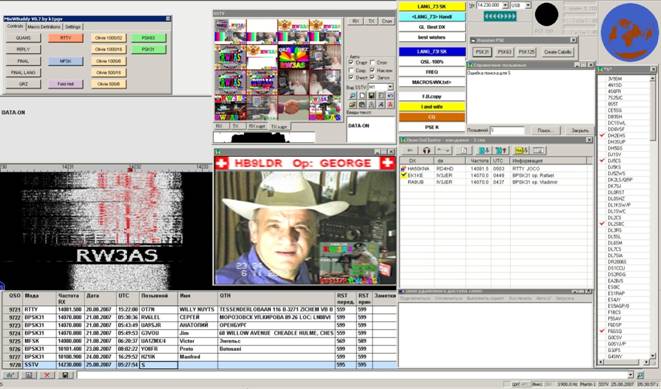The height and width of the screenshot is (389, 661).
Task: Click the blue MFSK mode button
Action: pos(66,61)
